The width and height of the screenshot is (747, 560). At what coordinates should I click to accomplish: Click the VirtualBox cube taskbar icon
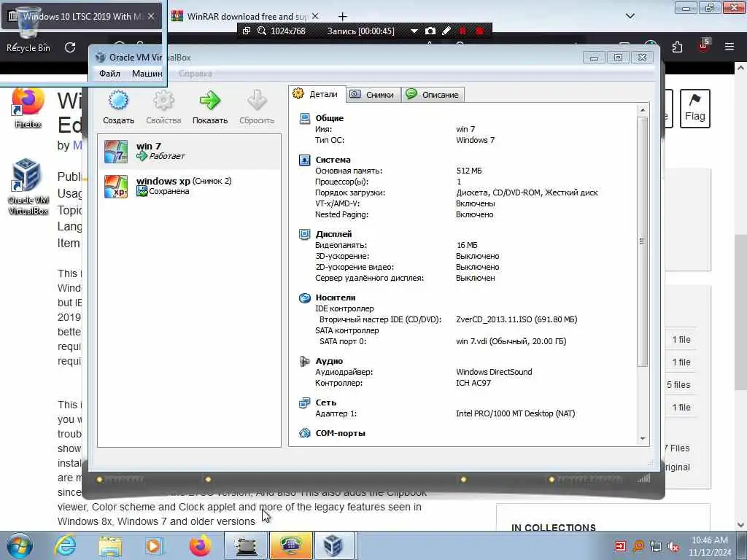pyautogui.click(x=333, y=545)
